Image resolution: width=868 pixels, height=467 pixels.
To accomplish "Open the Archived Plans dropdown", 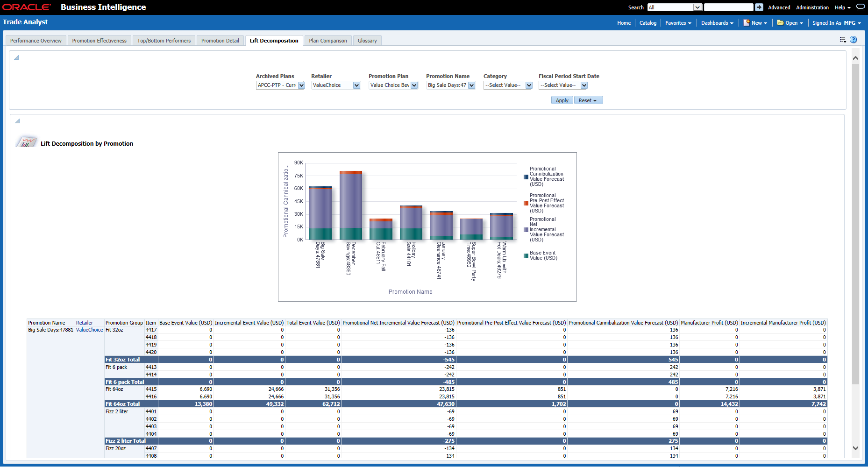I will pyautogui.click(x=301, y=85).
